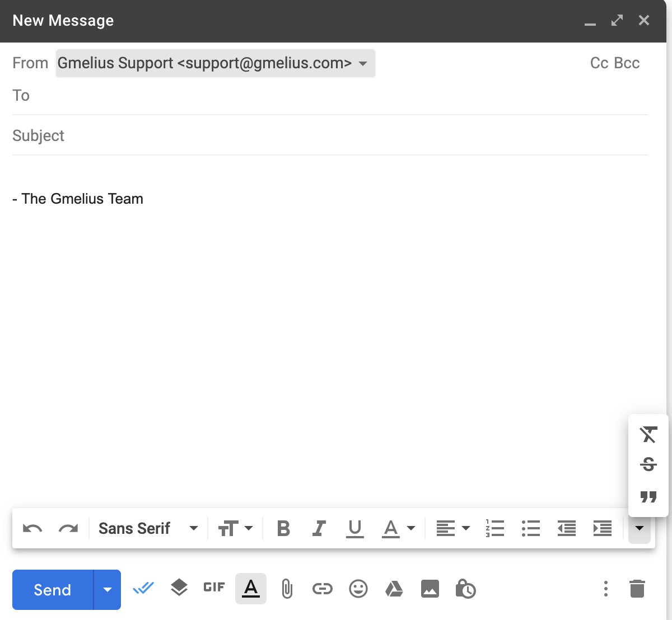This screenshot has height=620, width=672.
Task: Discard draft with the trash icon
Action: (637, 589)
